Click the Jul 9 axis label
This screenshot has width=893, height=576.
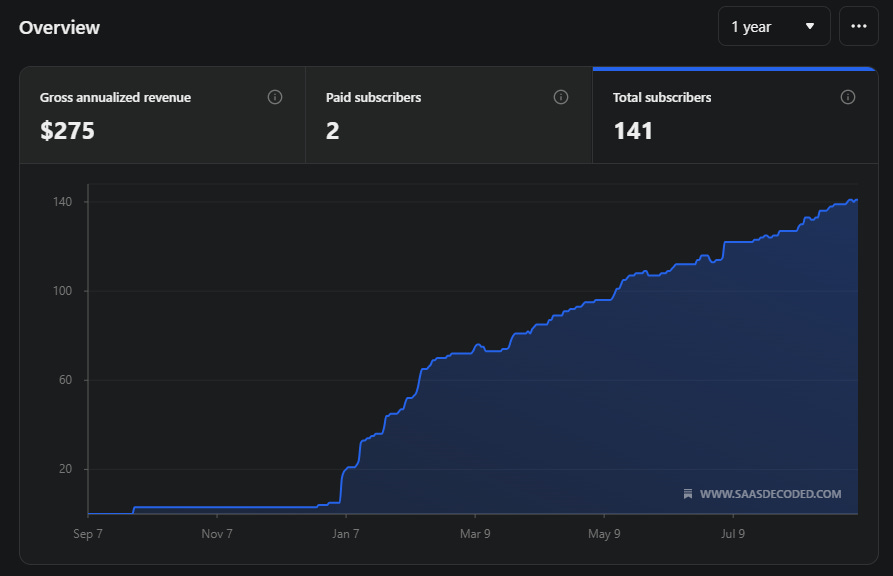(733, 534)
